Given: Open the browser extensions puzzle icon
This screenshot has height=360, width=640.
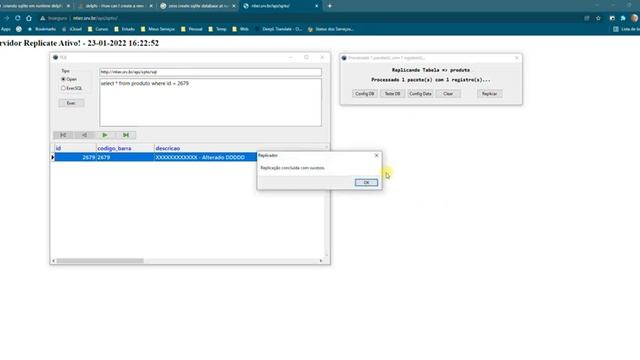Looking at the screenshot, I should click(623, 18).
